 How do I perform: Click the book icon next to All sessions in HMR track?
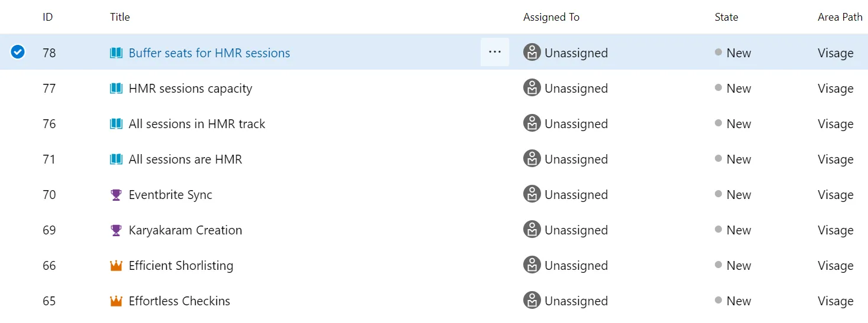pos(116,124)
